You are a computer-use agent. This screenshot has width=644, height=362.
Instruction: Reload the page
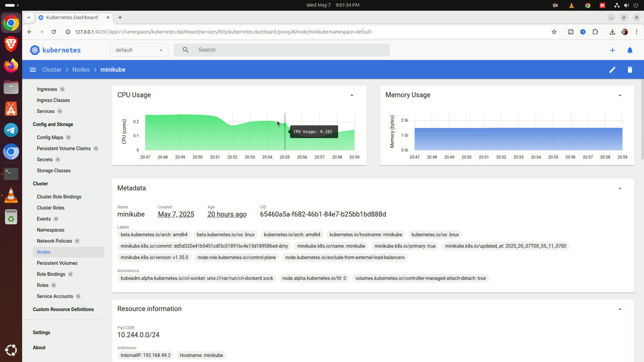click(53, 32)
